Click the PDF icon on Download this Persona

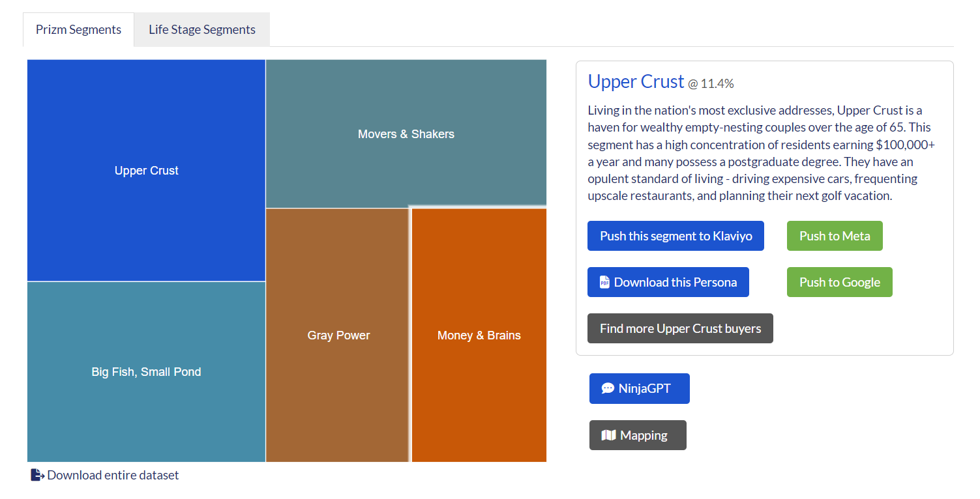pyautogui.click(x=604, y=282)
